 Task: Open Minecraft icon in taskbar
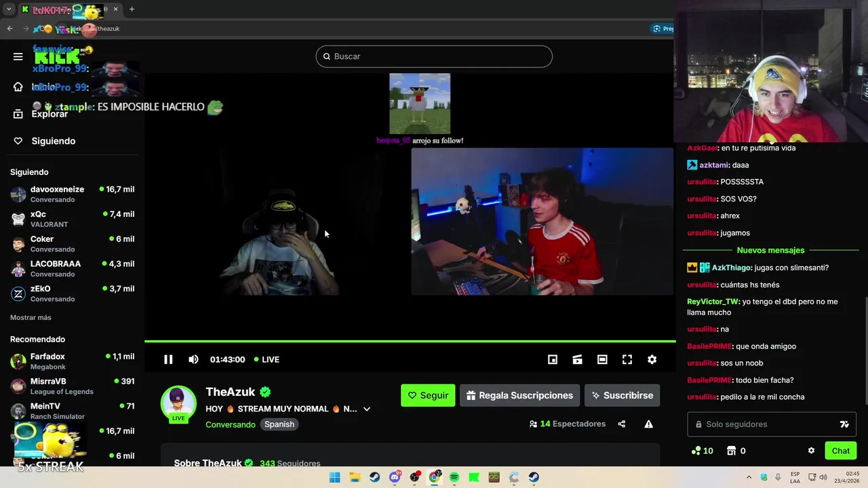tap(494, 477)
